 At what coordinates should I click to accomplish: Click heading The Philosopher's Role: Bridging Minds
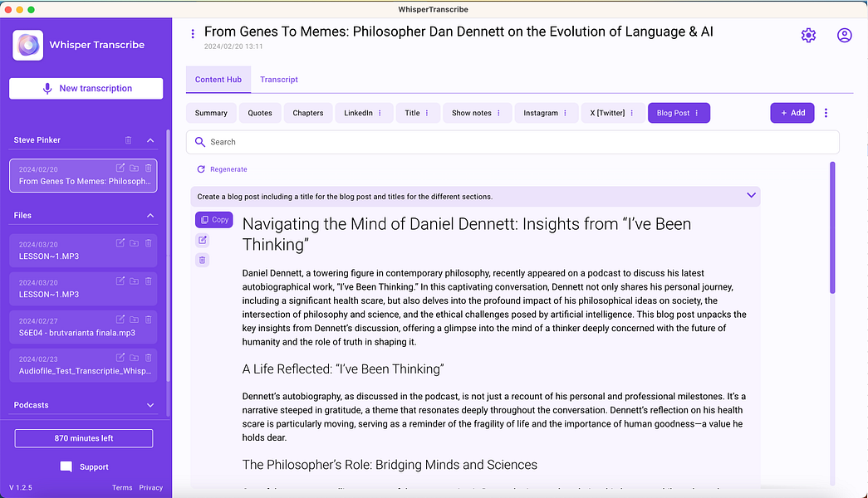(390, 465)
